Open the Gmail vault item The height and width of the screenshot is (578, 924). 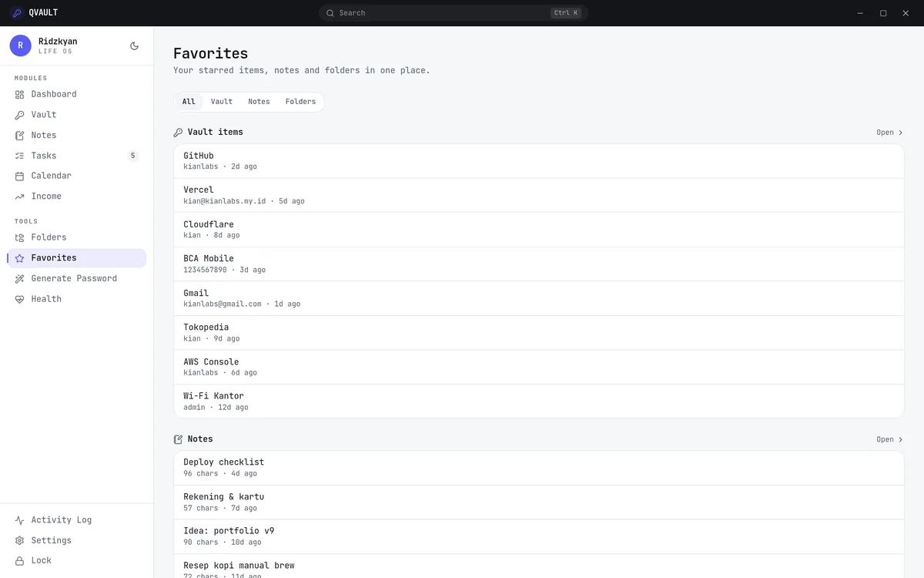[539, 298]
